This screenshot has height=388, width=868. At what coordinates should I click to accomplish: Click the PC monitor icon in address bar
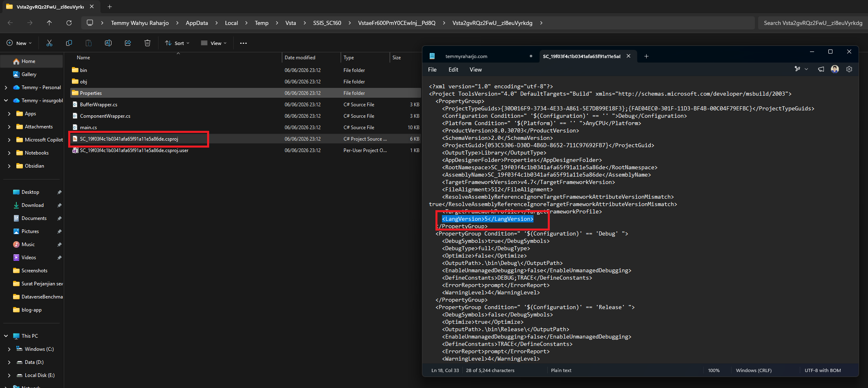point(90,23)
